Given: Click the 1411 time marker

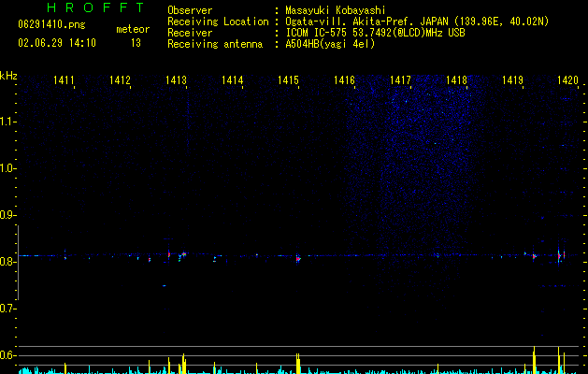Looking at the screenshot, I should (64, 79).
